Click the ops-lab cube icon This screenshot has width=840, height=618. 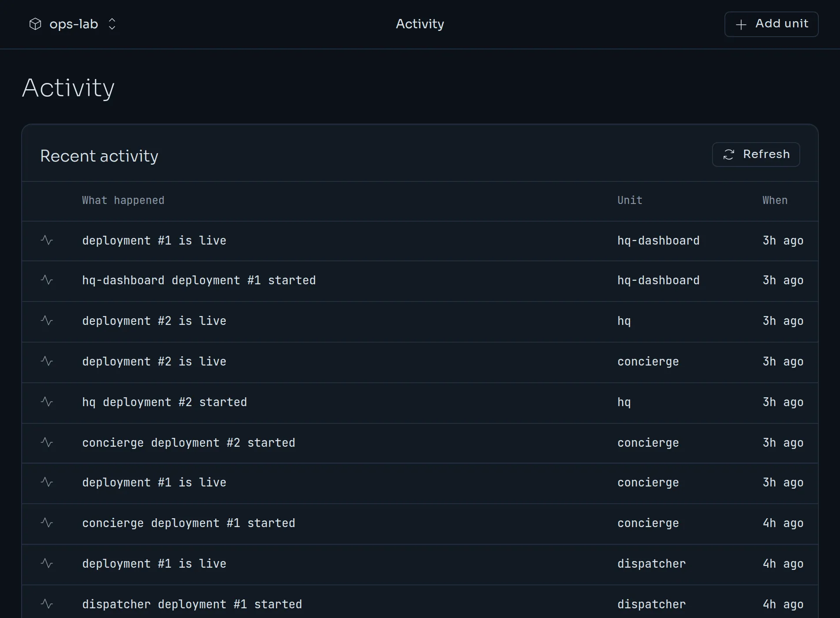pos(35,24)
